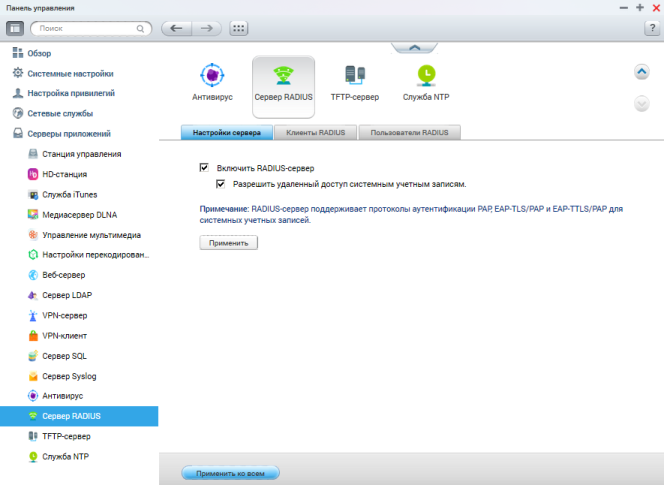Expand Сетевые службы section
Viewport: 664px width, 485px height.
[53, 113]
